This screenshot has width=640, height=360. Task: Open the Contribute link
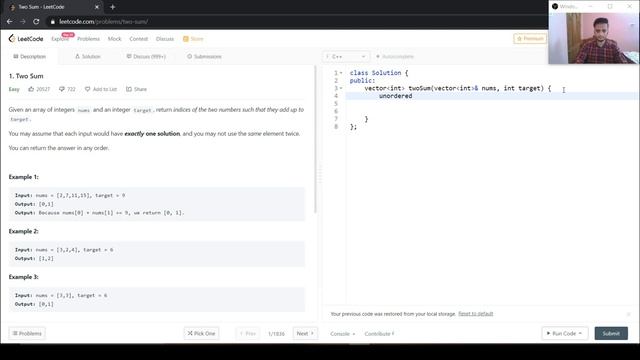pos(379,334)
